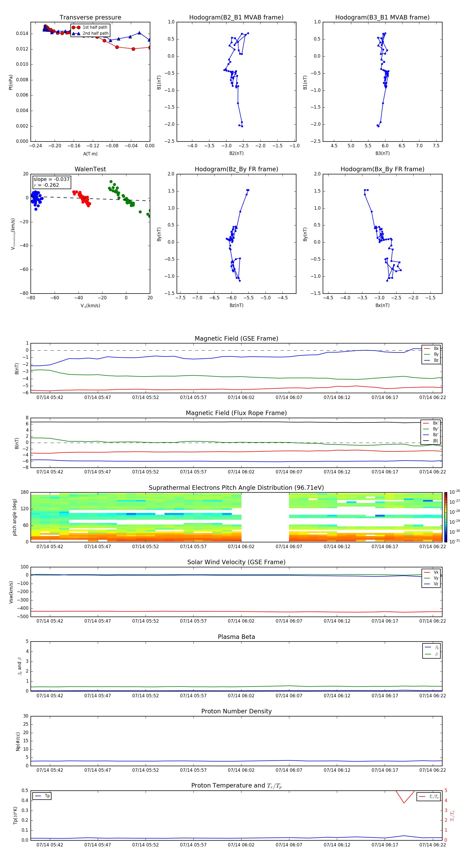The image size is (473, 868).
Task: Click the "Pt(nPa)" y-axis label
Action: (11, 82)
